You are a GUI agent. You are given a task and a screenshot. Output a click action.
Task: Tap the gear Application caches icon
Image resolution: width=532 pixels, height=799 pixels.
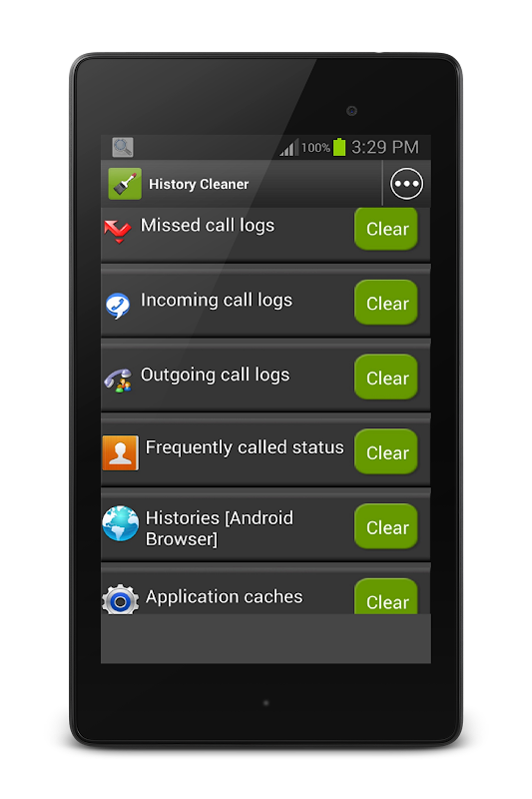pos(120,599)
